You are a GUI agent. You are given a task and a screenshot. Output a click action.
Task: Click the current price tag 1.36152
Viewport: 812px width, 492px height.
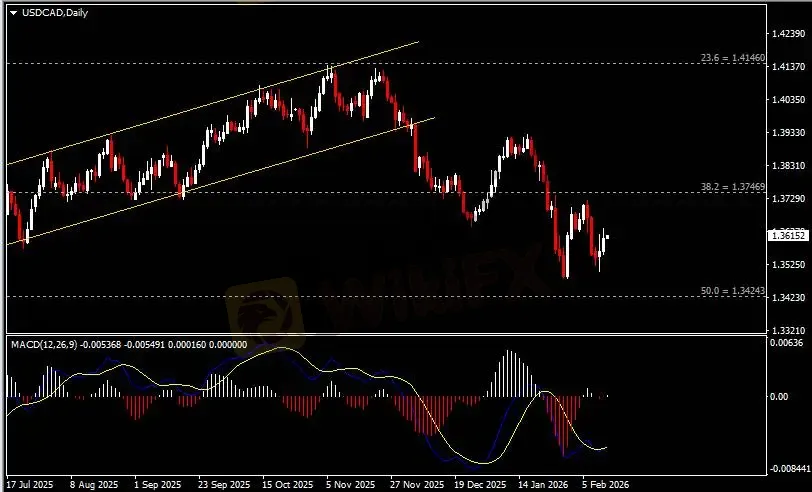tap(787, 235)
